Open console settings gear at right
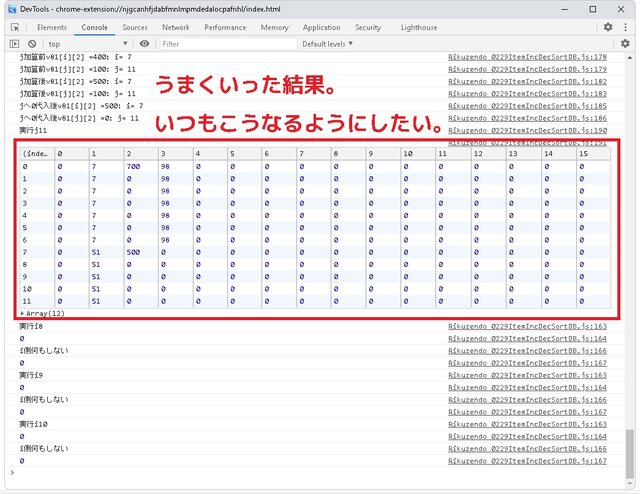Image resolution: width=640 pixels, height=494 pixels. click(x=625, y=43)
